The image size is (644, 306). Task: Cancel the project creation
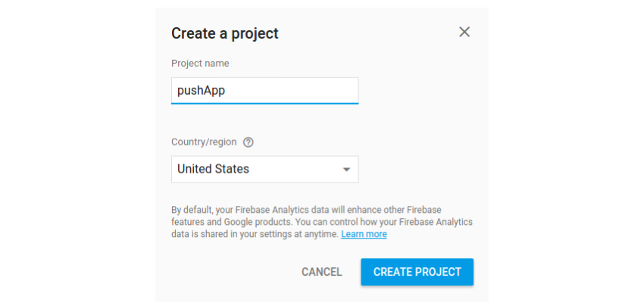[x=321, y=272]
